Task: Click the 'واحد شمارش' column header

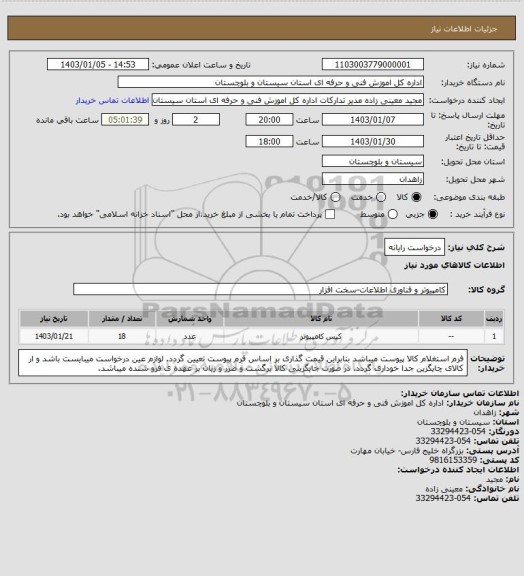Action: point(190,318)
